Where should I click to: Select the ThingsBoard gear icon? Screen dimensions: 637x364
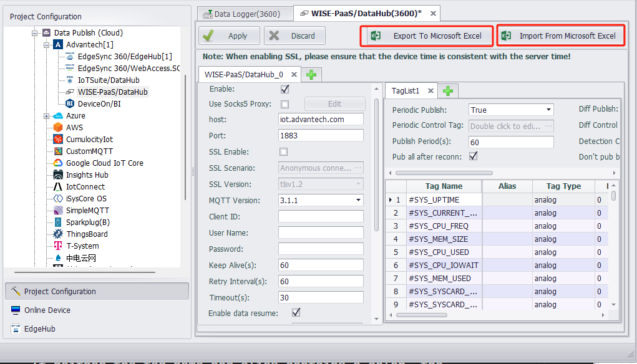(x=58, y=234)
